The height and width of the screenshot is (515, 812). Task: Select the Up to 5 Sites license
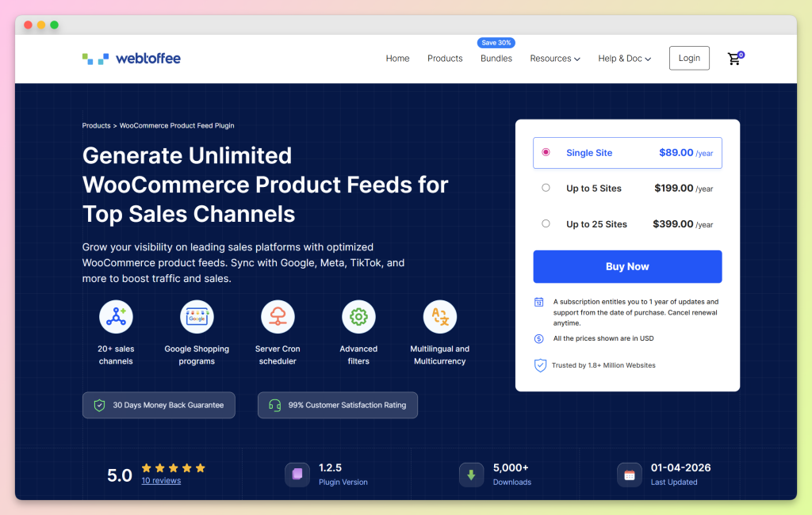[627, 189]
